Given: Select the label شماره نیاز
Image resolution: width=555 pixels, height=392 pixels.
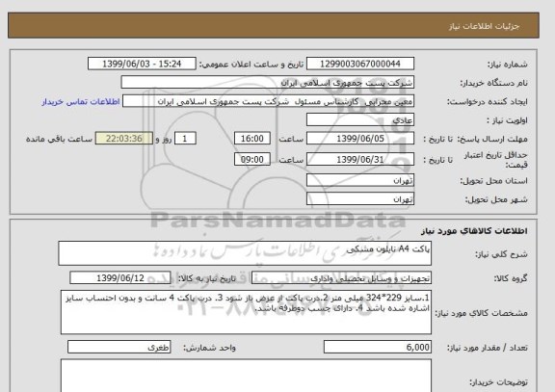Looking at the screenshot, I should pos(508,65).
